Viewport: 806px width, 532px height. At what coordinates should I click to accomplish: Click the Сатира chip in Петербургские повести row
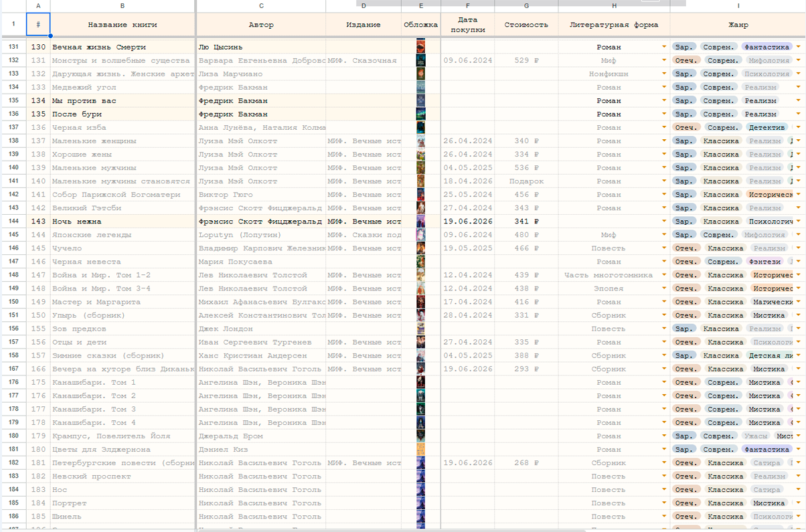tap(767, 463)
